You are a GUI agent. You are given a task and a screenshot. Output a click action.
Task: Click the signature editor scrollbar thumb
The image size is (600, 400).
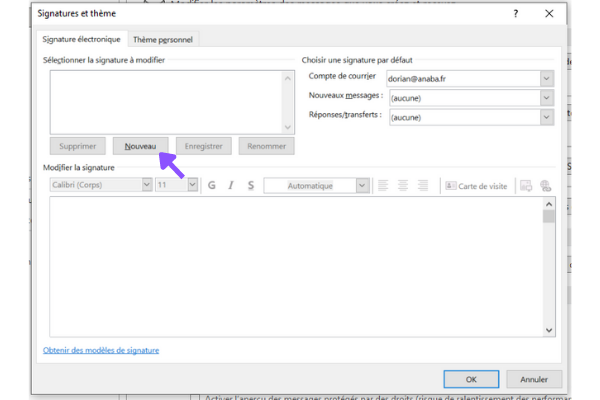549,216
